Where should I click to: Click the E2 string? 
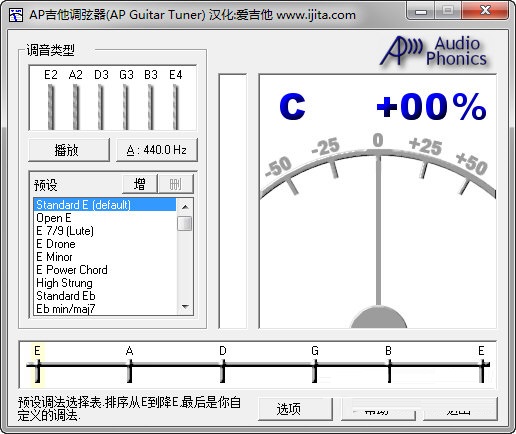51,107
